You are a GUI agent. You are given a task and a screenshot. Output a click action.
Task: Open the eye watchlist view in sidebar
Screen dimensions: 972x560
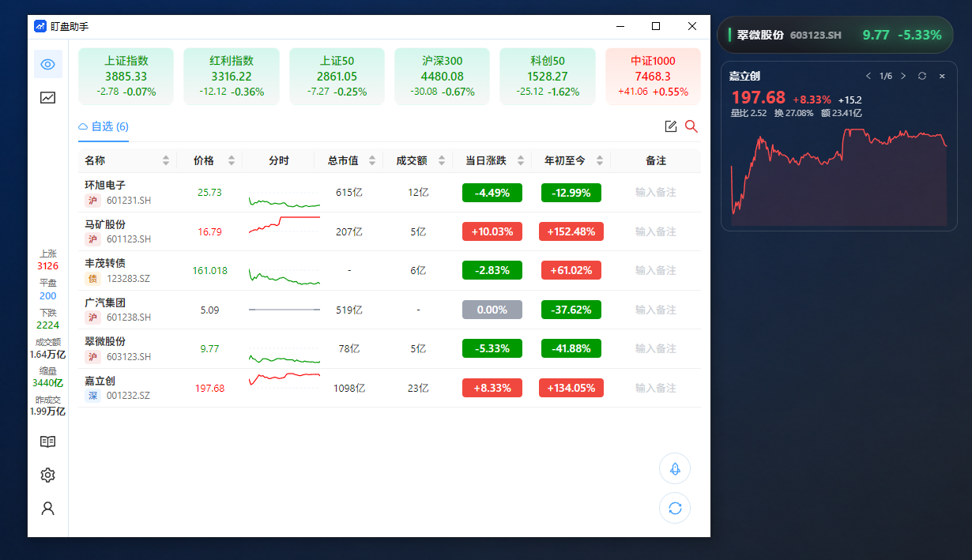pyautogui.click(x=48, y=64)
